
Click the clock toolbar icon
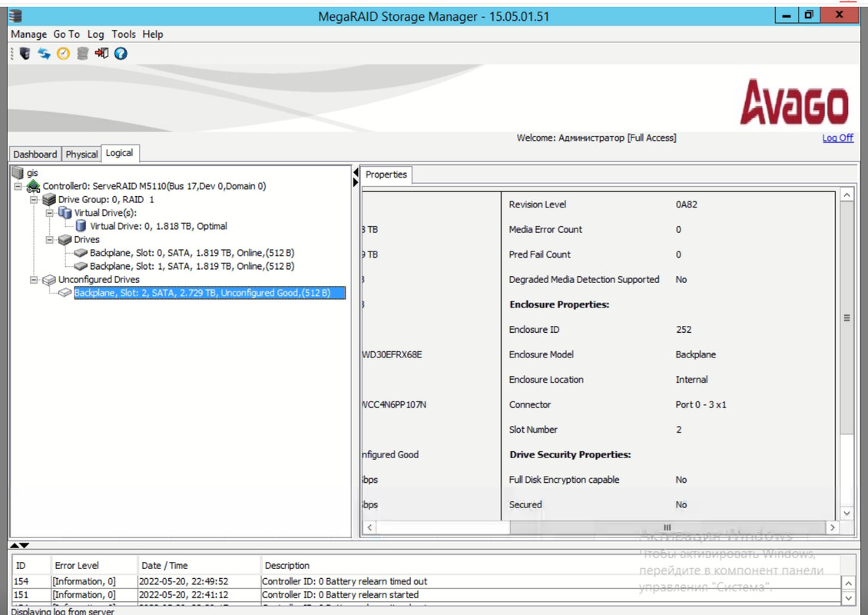coord(63,53)
